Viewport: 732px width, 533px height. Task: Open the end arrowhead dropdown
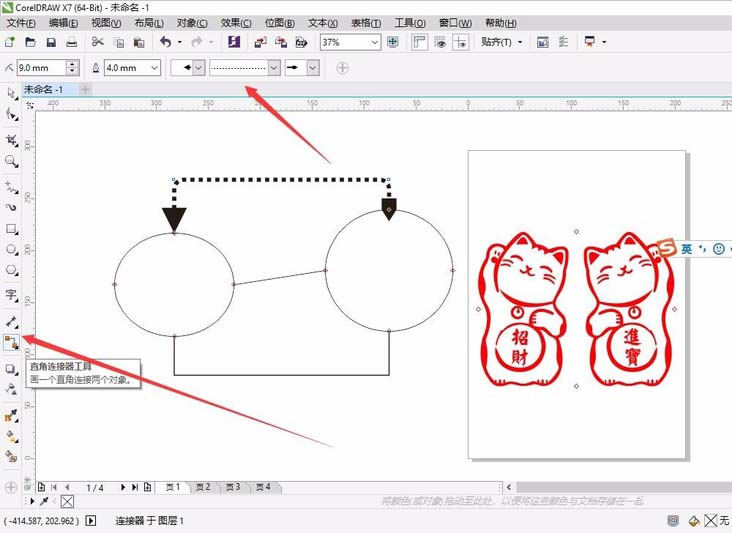tap(313, 68)
